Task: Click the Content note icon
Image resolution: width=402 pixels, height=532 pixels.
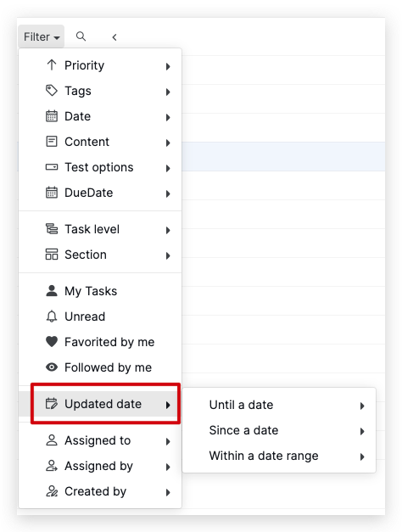Action: [52, 142]
